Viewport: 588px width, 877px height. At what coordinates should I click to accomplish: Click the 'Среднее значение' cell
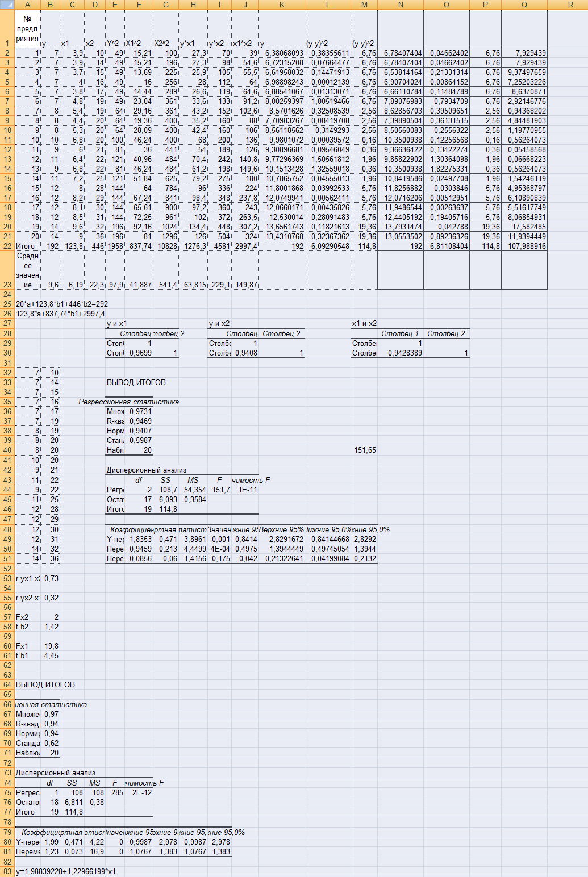(28, 270)
